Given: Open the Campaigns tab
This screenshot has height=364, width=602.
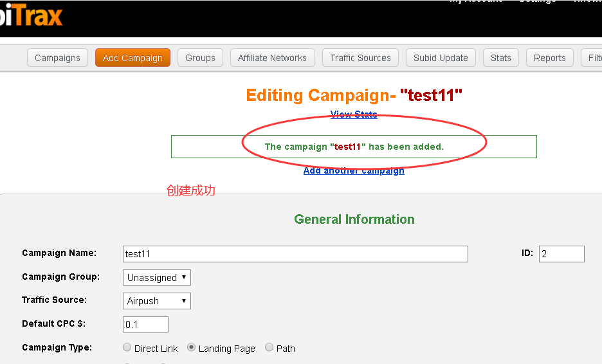Looking at the screenshot, I should [58, 58].
